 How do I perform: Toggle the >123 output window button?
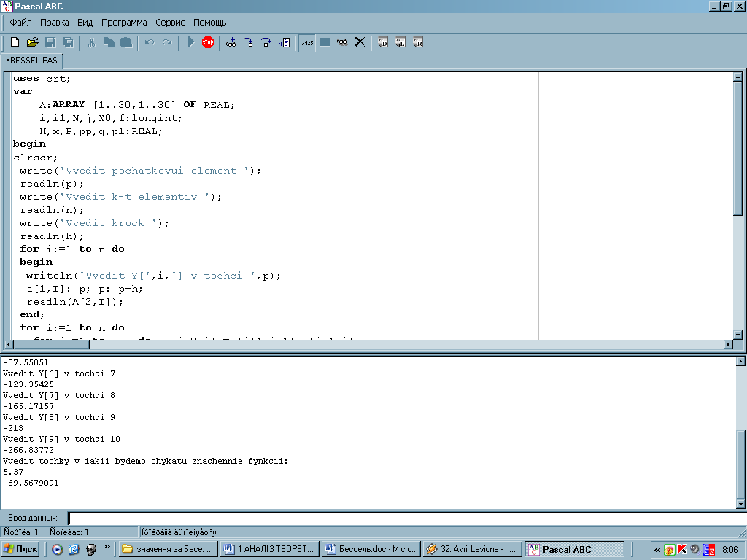click(x=307, y=42)
